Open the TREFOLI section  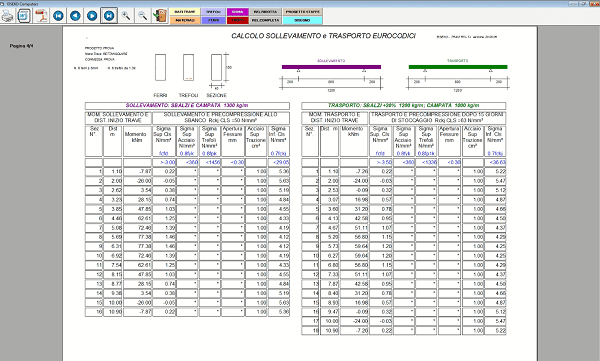point(213,12)
